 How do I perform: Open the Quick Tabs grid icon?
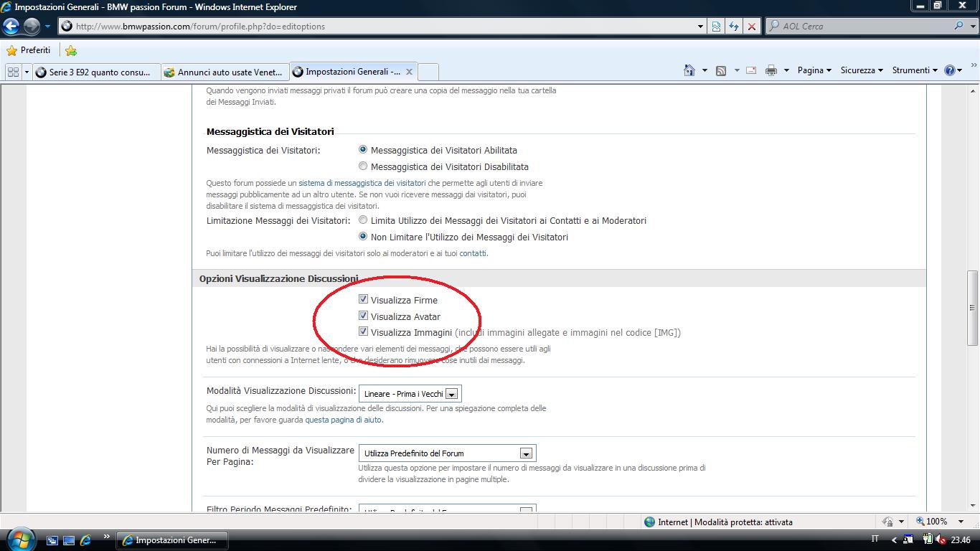[13, 72]
